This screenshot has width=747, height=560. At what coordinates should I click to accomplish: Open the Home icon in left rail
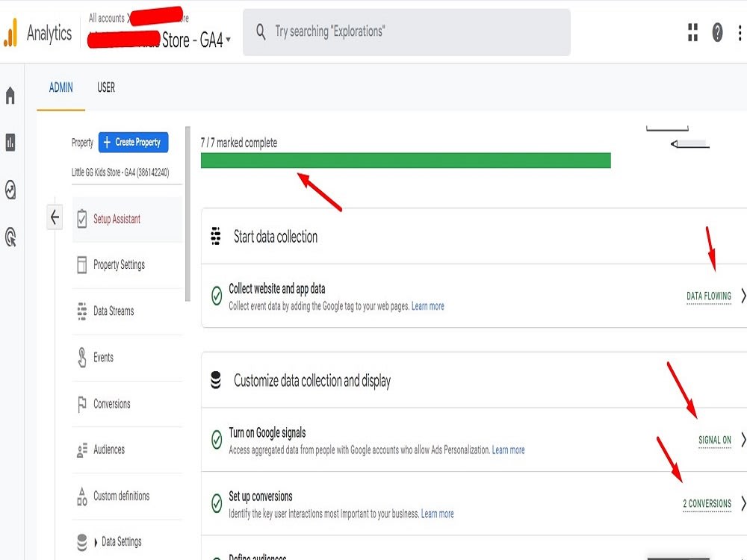click(x=10, y=96)
